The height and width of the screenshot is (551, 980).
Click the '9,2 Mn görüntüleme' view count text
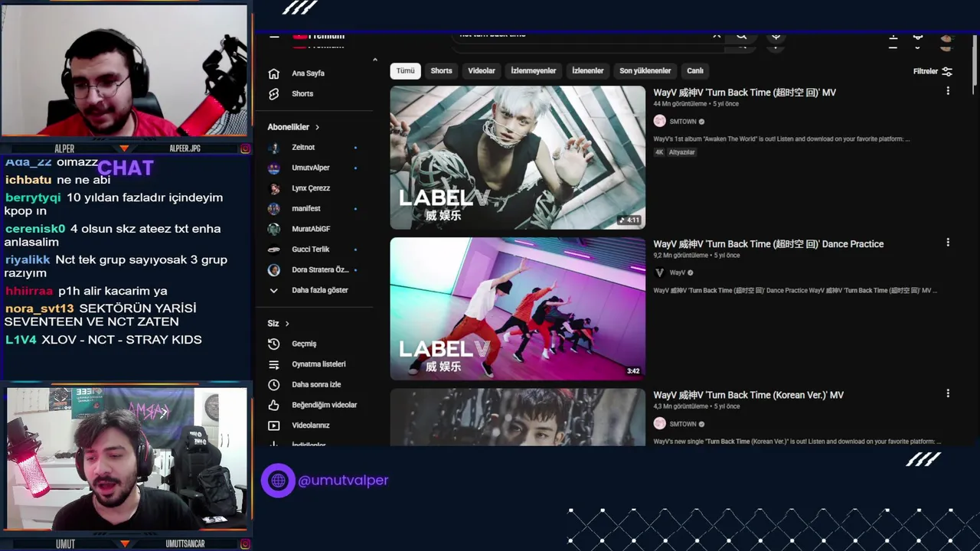(x=681, y=256)
